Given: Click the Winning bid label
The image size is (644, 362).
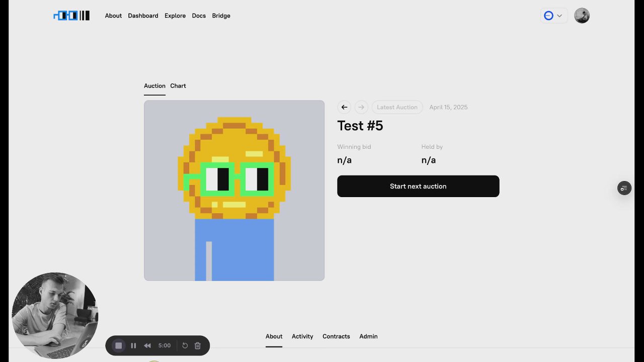Looking at the screenshot, I should click(x=354, y=147).
